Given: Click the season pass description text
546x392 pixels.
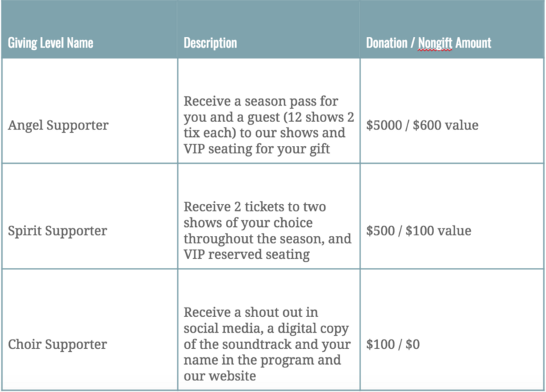Looking at the screenshot, I should click(269, 125).
